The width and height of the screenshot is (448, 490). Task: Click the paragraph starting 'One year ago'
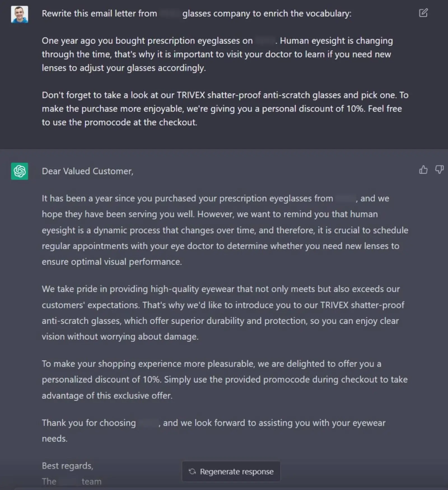[x=217, y=54]
